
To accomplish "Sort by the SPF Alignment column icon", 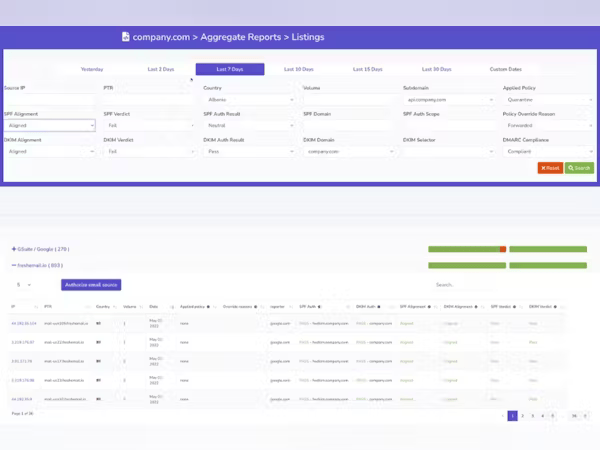I will (x=431, y=306).
